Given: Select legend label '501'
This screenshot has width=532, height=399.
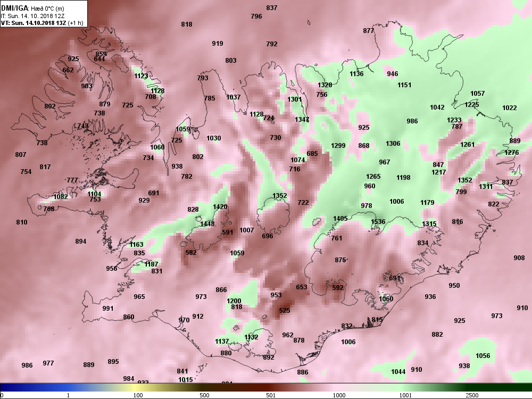Looking at the screenshot, I should 271,395.
